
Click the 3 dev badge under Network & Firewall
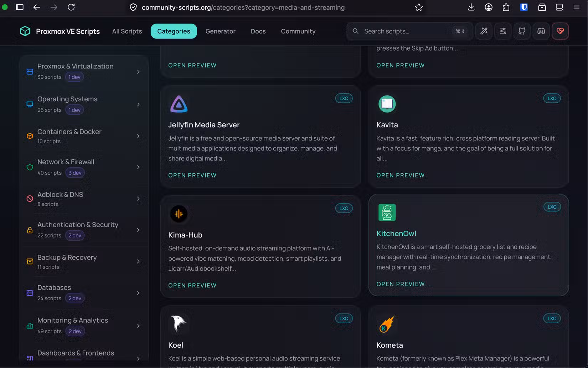click(75, 173)
